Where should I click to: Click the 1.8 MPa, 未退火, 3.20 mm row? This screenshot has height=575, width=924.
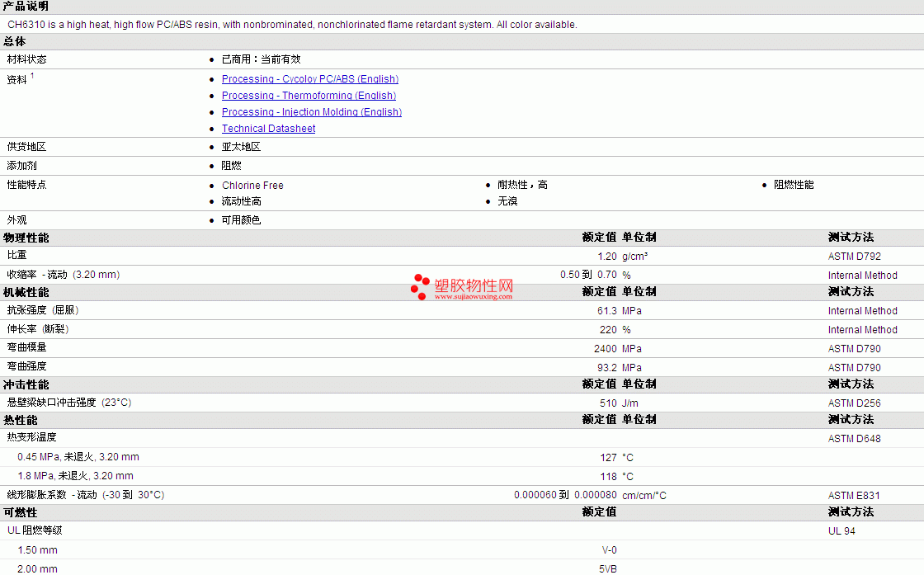(x=75, y=476)
